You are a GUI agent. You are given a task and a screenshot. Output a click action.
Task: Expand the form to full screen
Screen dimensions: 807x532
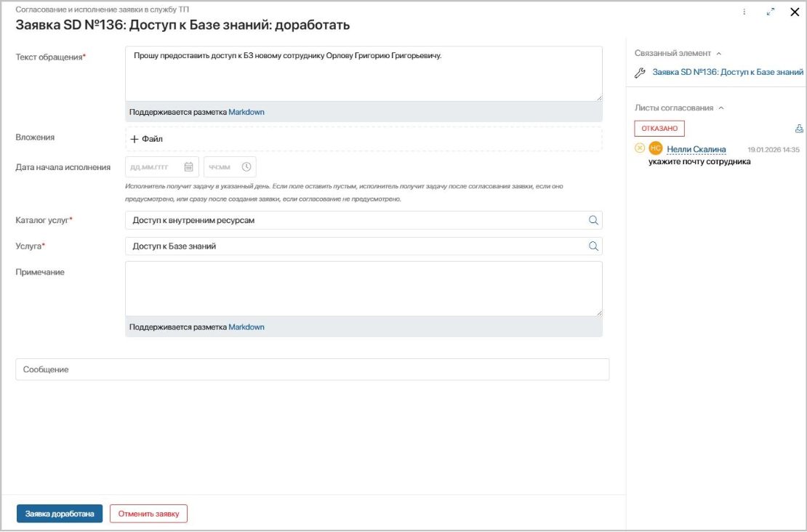pos(771,12)
